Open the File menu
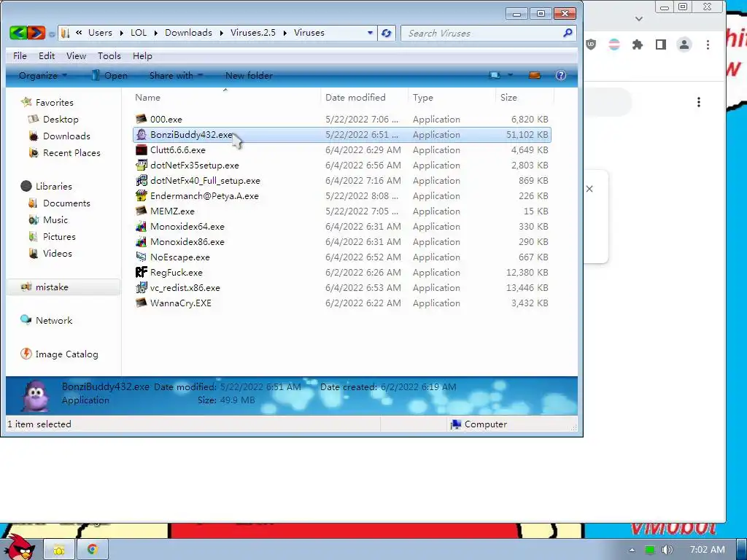 [20, 55]
